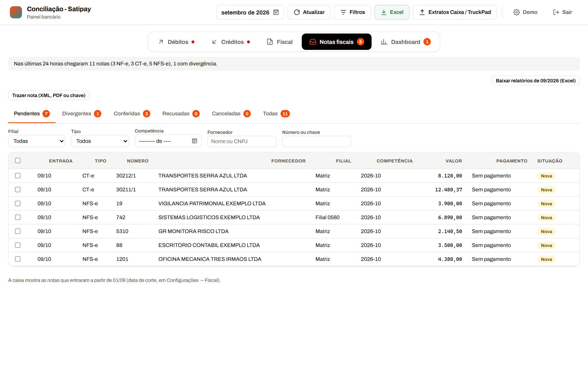
Task: Open the Tipo dropdown showing Todos
Action: coord(100,141)
